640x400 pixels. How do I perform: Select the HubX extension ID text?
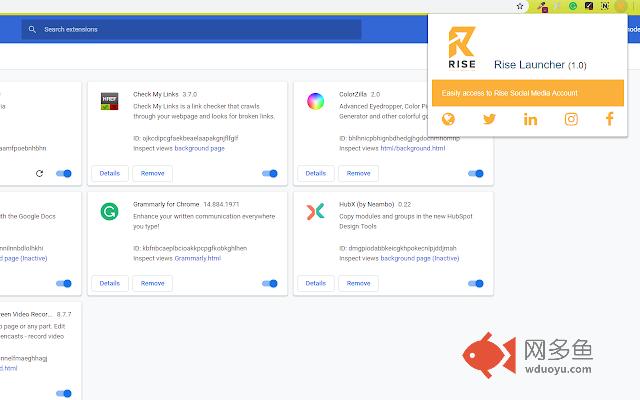398,248
